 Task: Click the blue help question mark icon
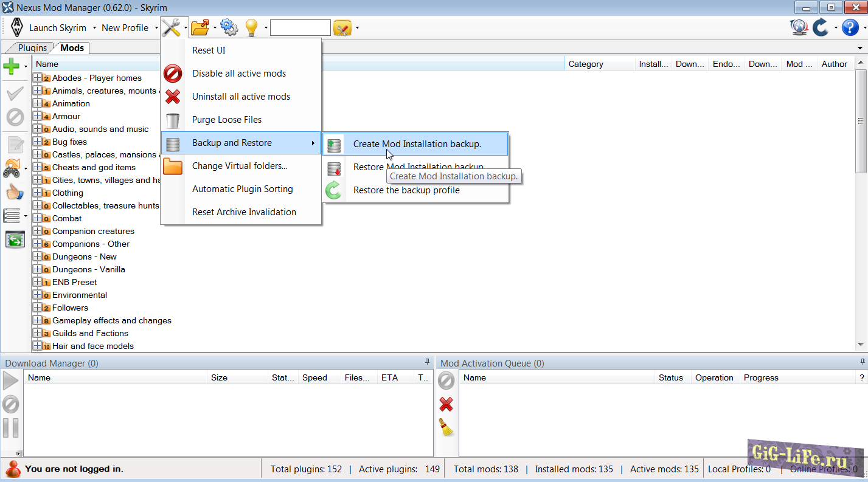(850, 27)
